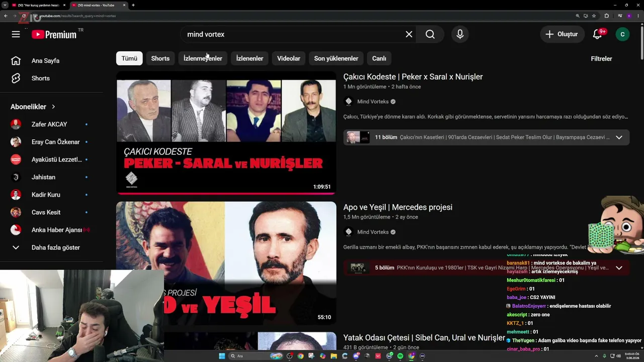Open Cavs Kesit subscription avatar
Viewport: 644px width, 362px height.
pos(16,212)
